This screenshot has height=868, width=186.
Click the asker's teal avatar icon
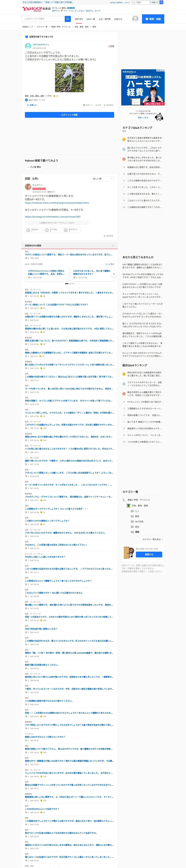click(x=28, y=46)
